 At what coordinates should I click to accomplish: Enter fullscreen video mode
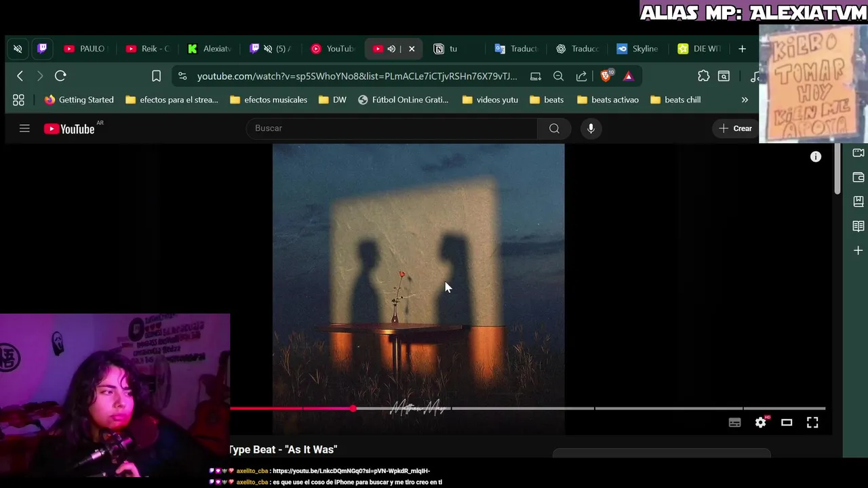(x=812, y=422)
